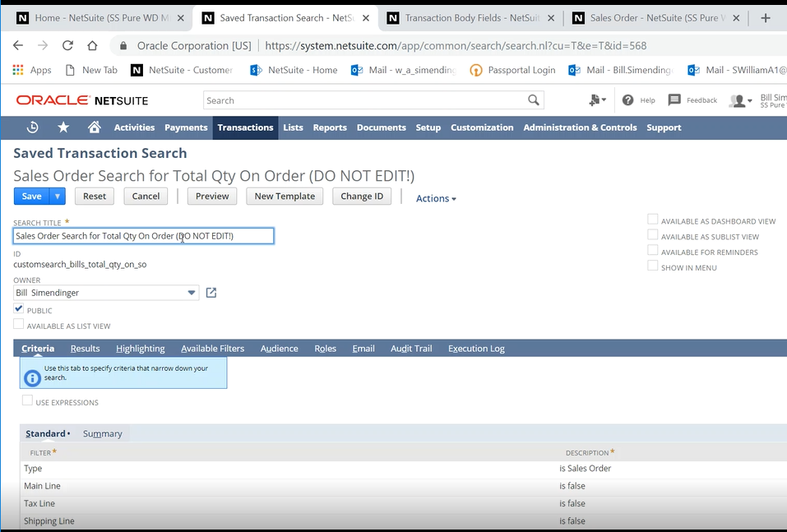Screen dimensions: 787x532
Task: Open the Recent Records clock icon
Action: point(33,127)
